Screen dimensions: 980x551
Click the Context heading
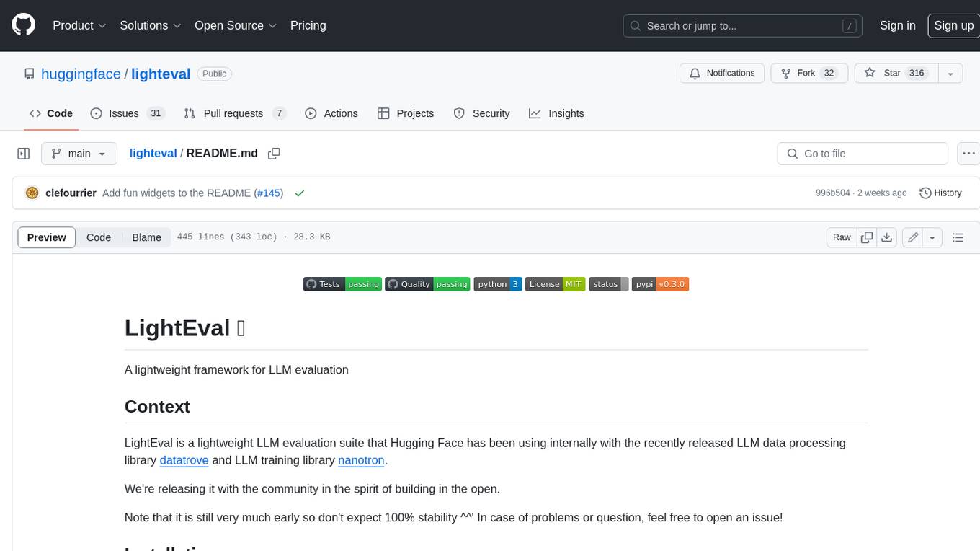(x=157, y=407)
